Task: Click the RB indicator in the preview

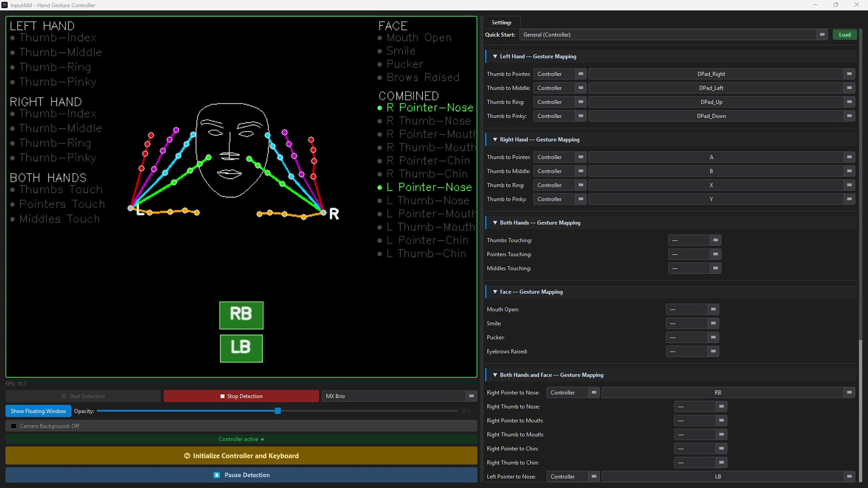Action: coord(241,315)
